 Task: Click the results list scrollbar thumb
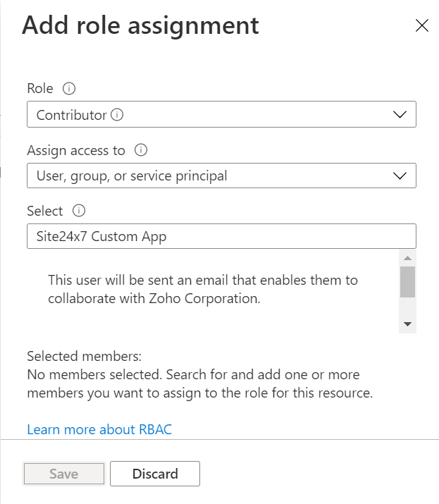(407, 282)
